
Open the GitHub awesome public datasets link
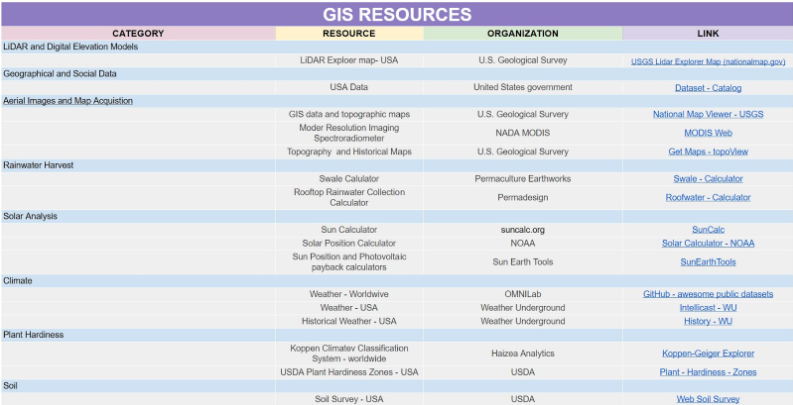[x=708, y=294]
